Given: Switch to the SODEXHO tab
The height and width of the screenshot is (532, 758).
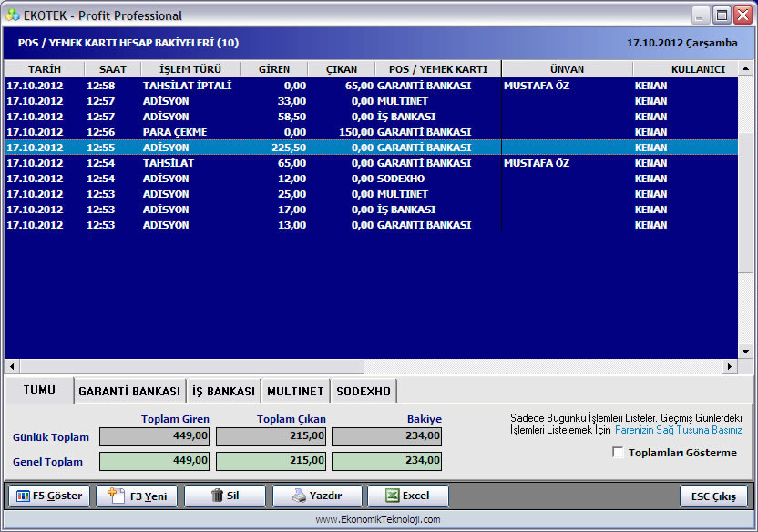Looking at the screenshot, I should [x=363, y=391].
